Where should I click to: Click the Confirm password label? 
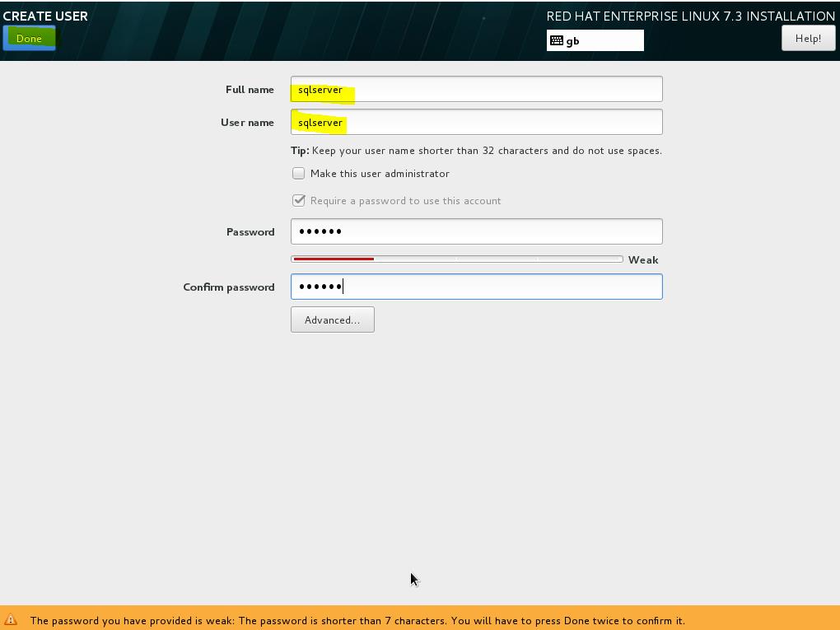pos(229,287)
